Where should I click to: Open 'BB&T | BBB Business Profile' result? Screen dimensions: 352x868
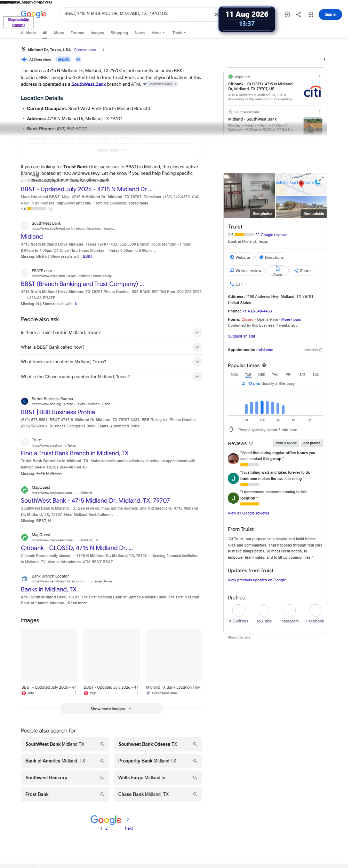(58, 412)
